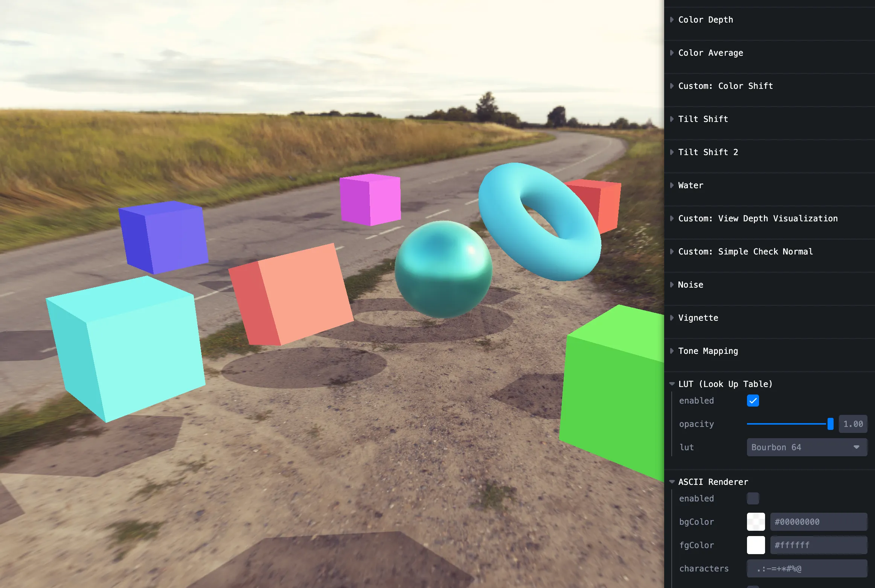Viewport: 875px width, 588px height.
Task: Open the fgColor white swatch
Action: (756, 545)
